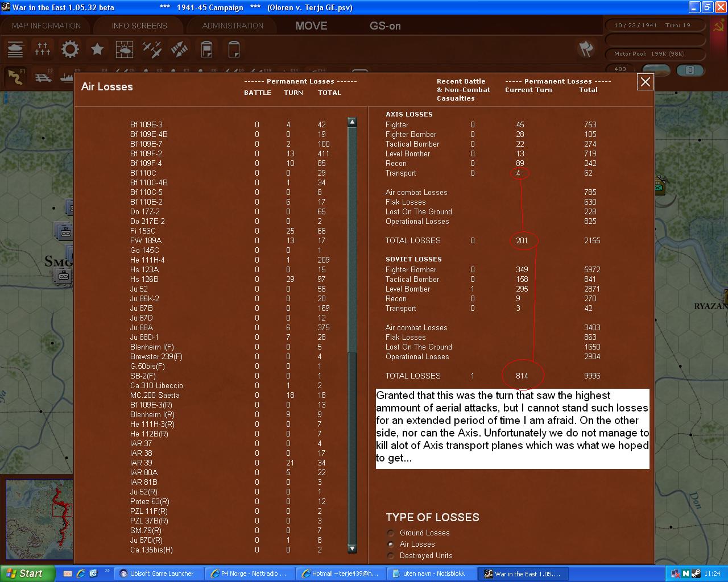Open the losses screen with crosses icon
The height and width of the screenshot is (582, 728).
point(43,49)
